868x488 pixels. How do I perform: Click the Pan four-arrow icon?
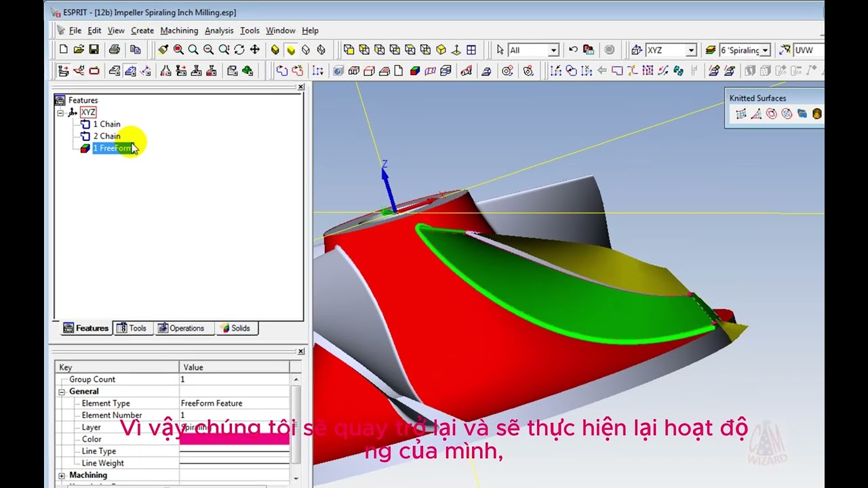click(255, 49)
